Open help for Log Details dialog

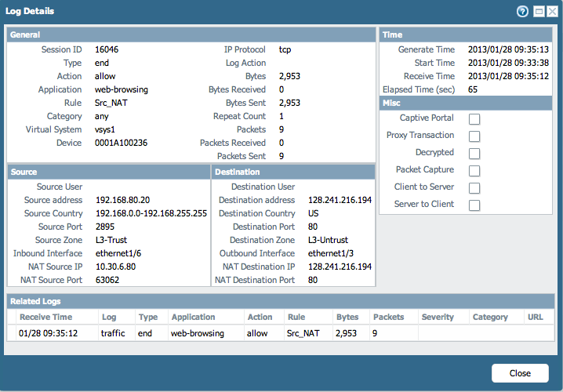(522, 12)
